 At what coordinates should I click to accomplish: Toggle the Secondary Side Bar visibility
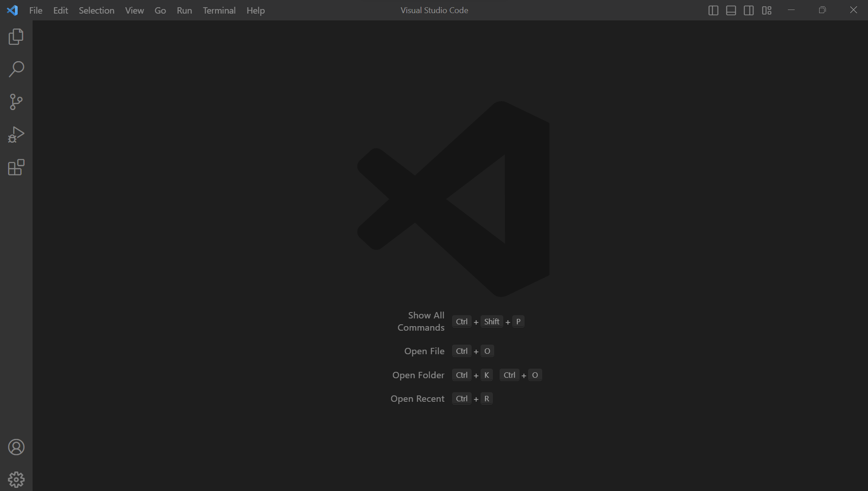coord(749,10)
